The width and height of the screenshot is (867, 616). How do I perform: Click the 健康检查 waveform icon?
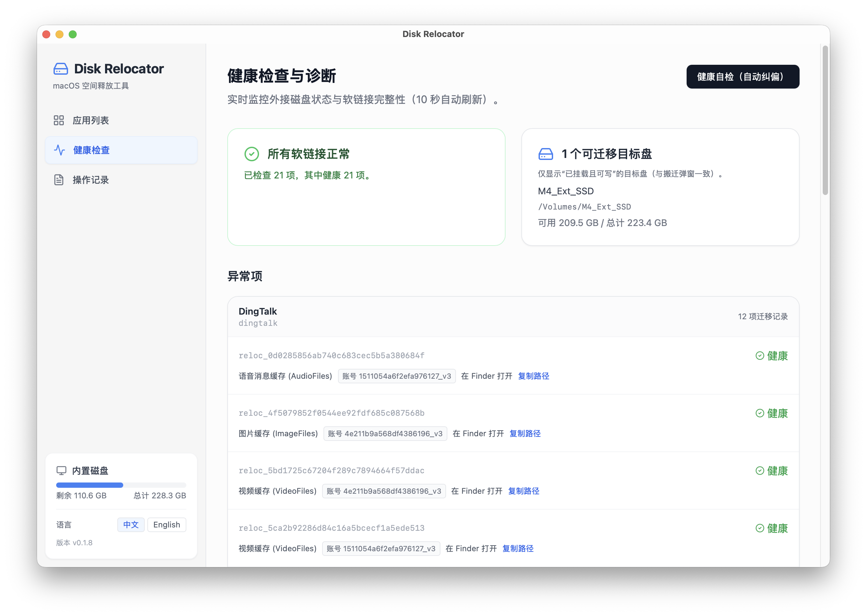coord(59,150)
